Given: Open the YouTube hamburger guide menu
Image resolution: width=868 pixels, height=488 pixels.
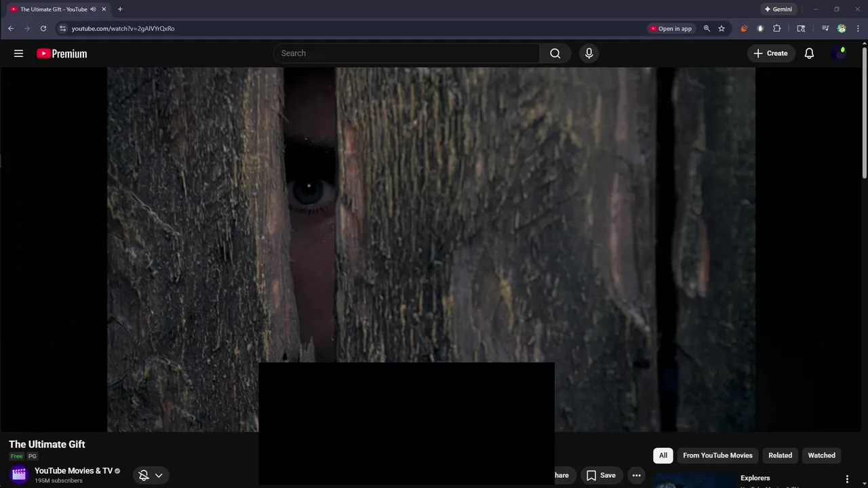Looking at the screenshot, I should (18, 54).
